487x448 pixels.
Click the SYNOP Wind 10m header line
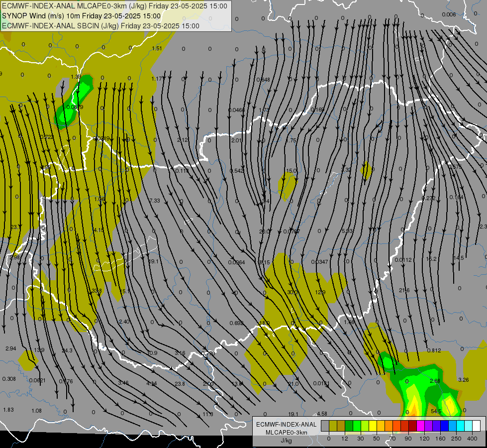point(82,16)
